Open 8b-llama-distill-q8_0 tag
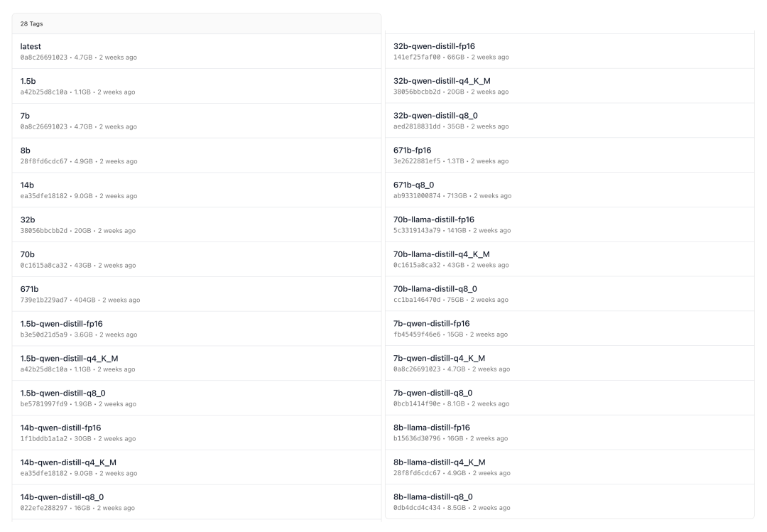 pyautogui.click(x=433, y=497)
